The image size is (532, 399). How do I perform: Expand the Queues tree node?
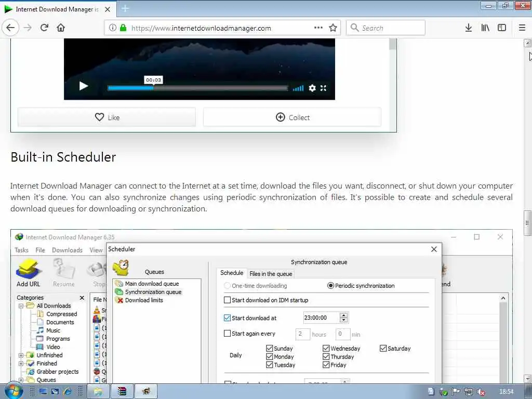pyautogui.click(x=21, y=380)
